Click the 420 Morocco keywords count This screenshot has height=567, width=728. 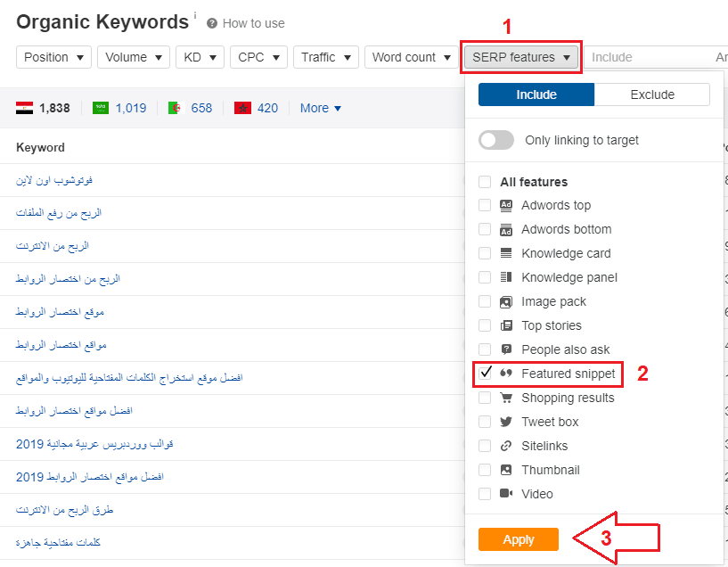click(x=268, y=108)
